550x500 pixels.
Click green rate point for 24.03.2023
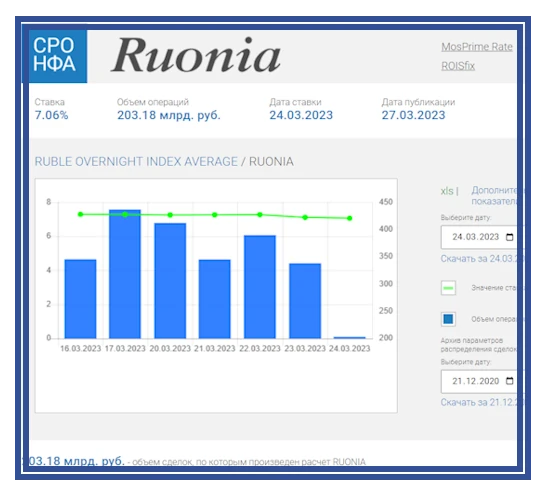[349, 218]
